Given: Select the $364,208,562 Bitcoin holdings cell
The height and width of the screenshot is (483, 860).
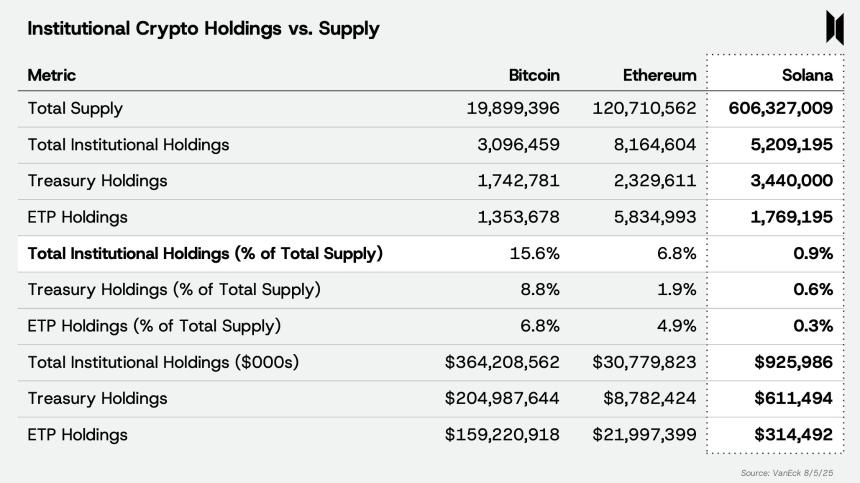Looking at the screenshot, I should 502,362.
